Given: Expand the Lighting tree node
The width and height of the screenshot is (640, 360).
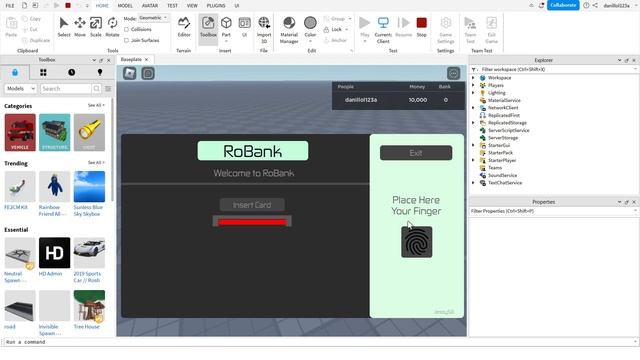Looking at the screenshot, I should 473,93.
